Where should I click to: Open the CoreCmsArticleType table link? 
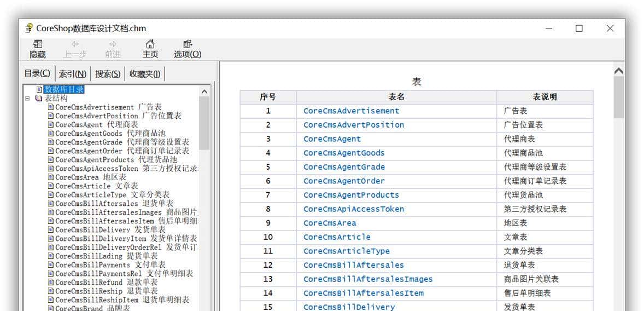347,251
